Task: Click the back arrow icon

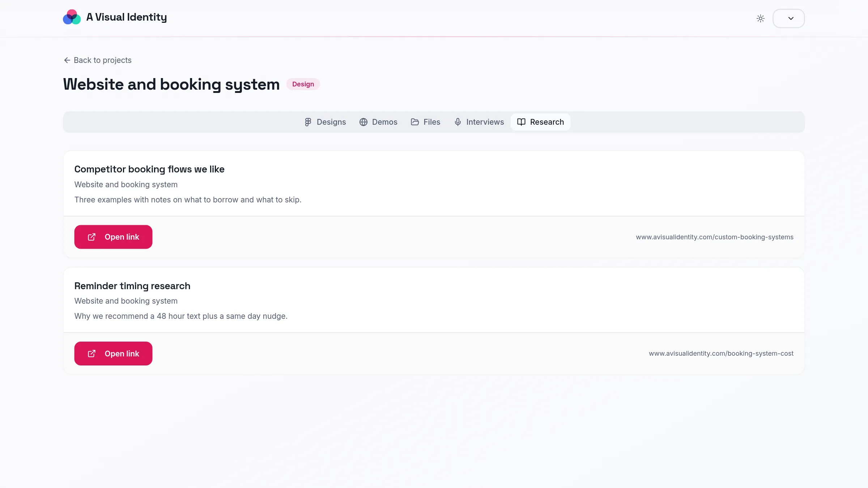Action: point(67,60)
